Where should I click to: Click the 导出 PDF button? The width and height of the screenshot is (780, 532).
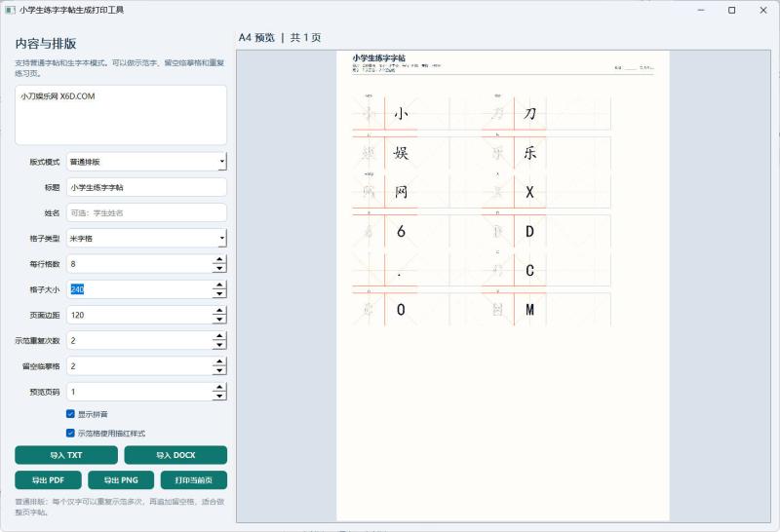[x=48, y=479]
